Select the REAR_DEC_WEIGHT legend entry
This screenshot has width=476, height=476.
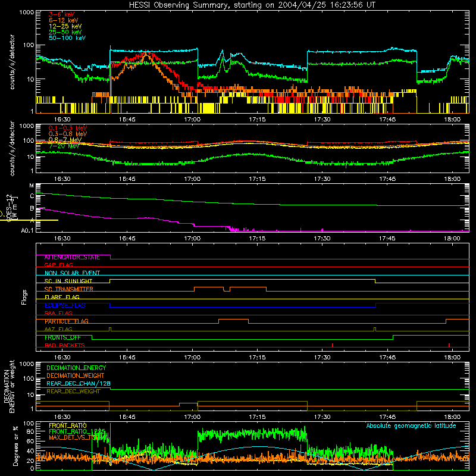point(73,392)
